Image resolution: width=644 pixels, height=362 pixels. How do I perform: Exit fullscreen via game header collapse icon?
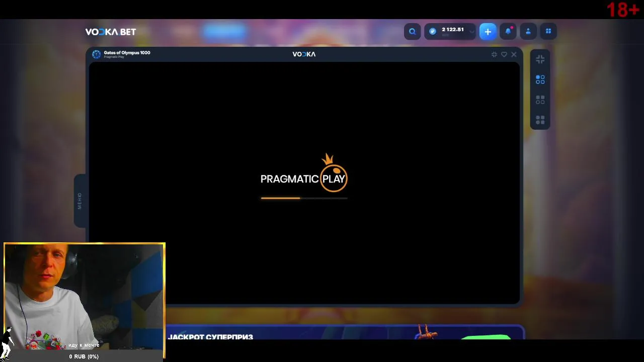(494, 54)
